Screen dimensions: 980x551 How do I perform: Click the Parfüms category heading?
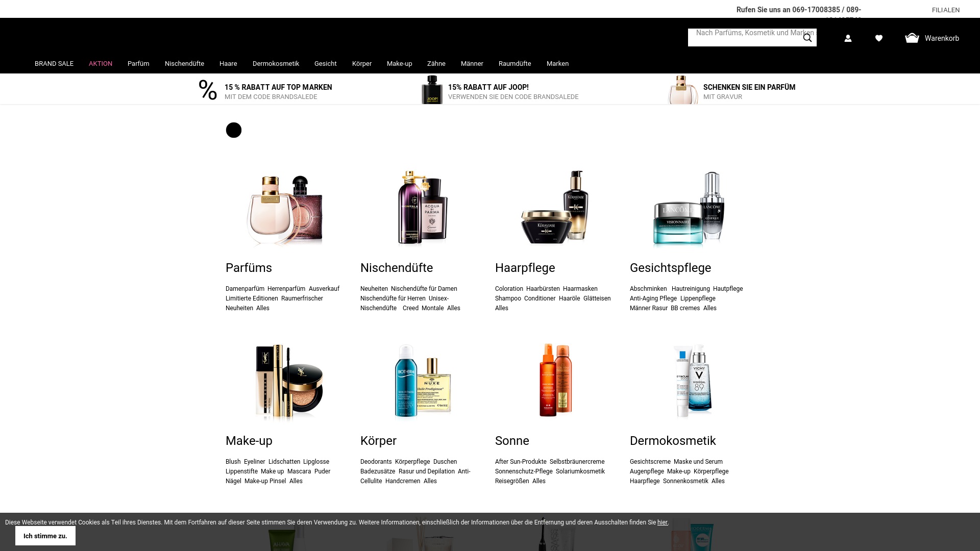click(x=249, y=268)
